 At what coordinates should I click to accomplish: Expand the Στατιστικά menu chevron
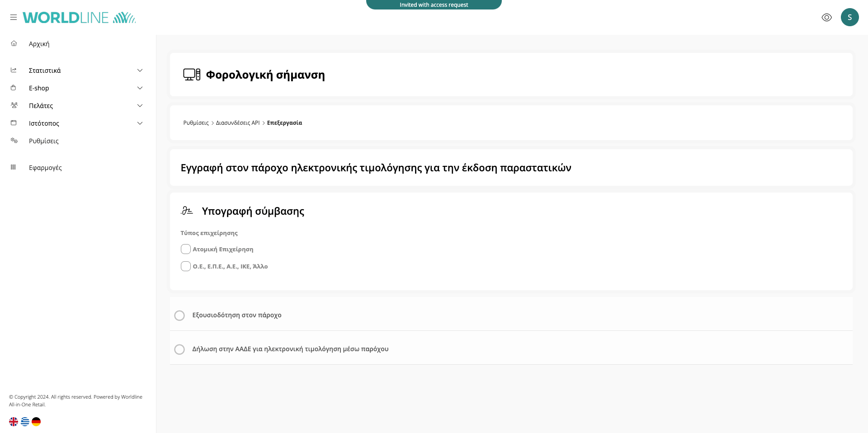140,71
